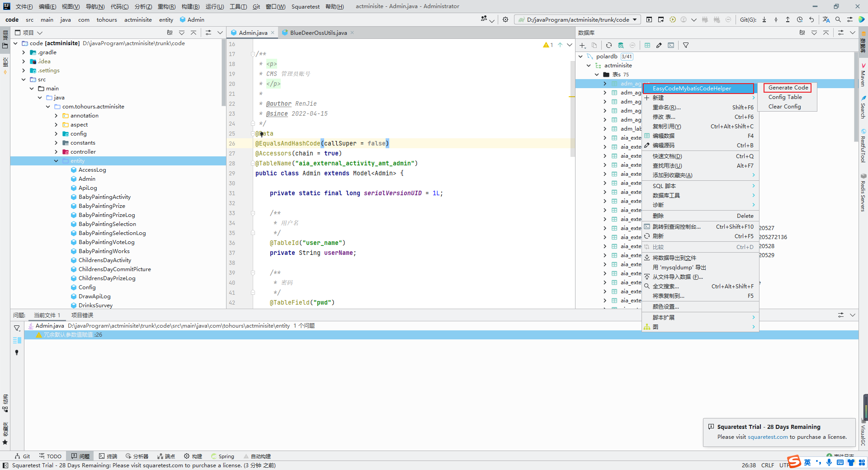Collapse the entity folder in project tree
The height and width of the screenshot is (470, 868).
point(56,161)
